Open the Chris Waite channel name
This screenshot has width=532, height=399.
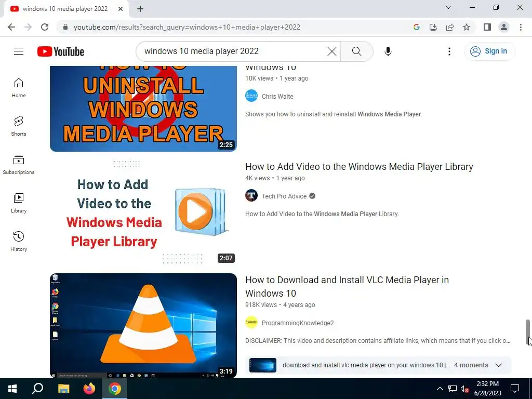pyautogui.click(x=277, y=96)
